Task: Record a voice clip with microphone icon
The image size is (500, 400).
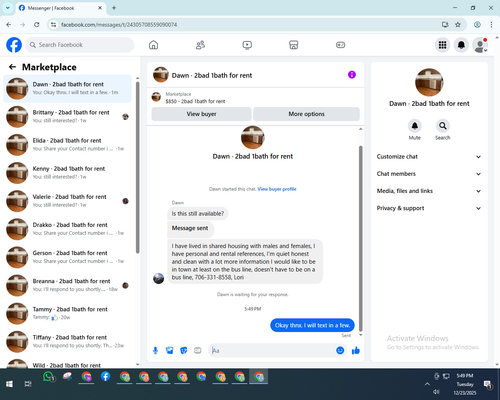Action: pyautogui.click(x=155, y=350)
